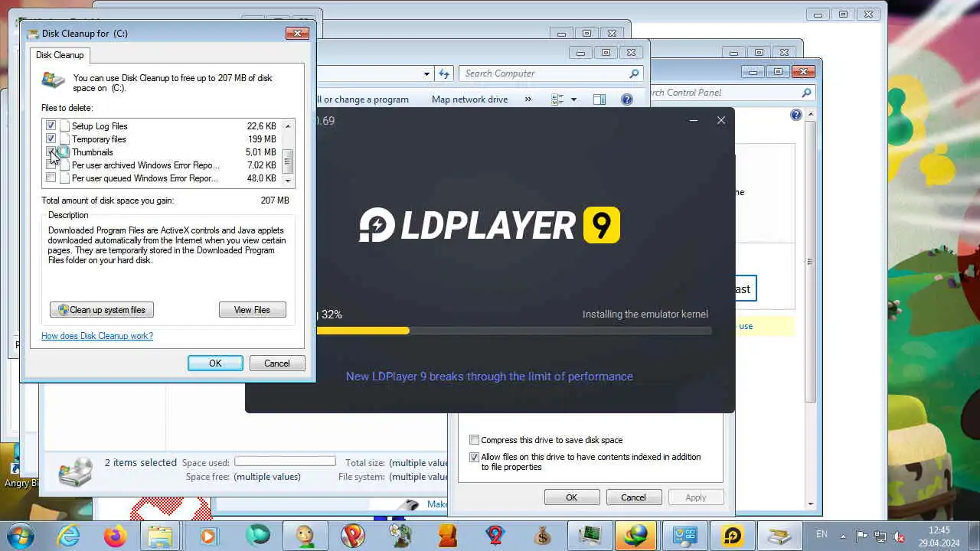Click the Change your view icon in Explorer
The image size is (980, 551).
coord(557,99)
